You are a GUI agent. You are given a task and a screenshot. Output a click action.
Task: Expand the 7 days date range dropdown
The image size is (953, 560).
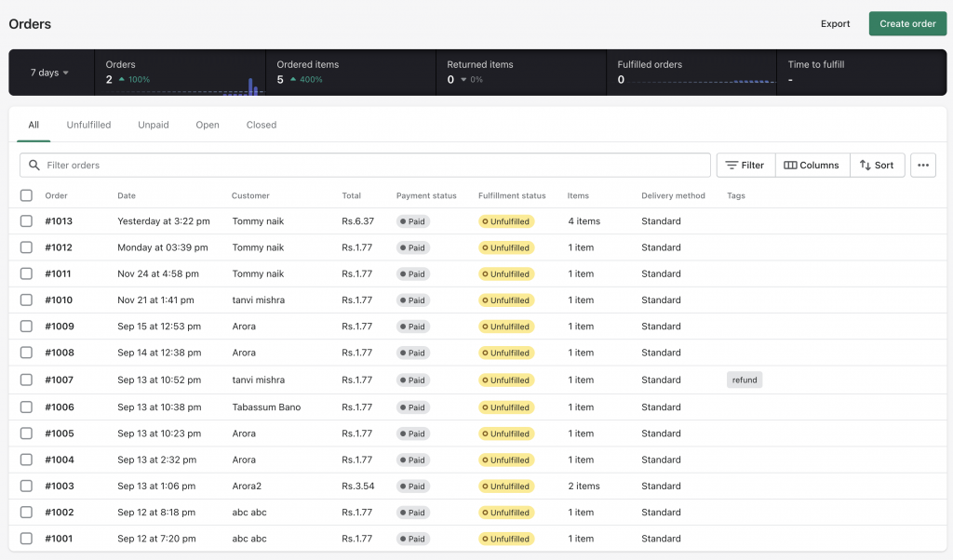[50, 73]
